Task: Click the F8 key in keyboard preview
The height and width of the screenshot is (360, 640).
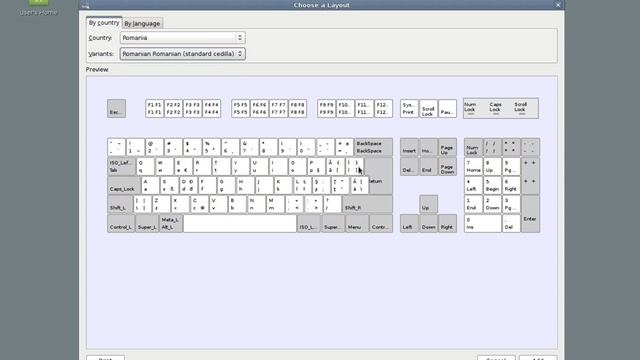Action: (x=298, y=109)
